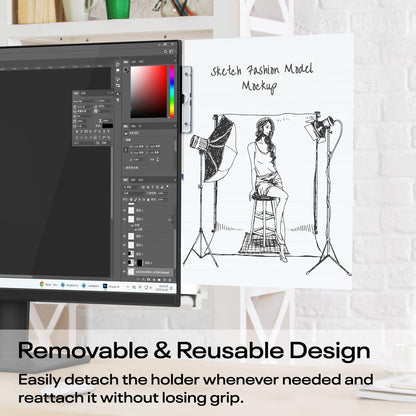Expand the system tray hidden icons chevron
Viewport: 416px width, 416px height.
[x=128, y=287]
